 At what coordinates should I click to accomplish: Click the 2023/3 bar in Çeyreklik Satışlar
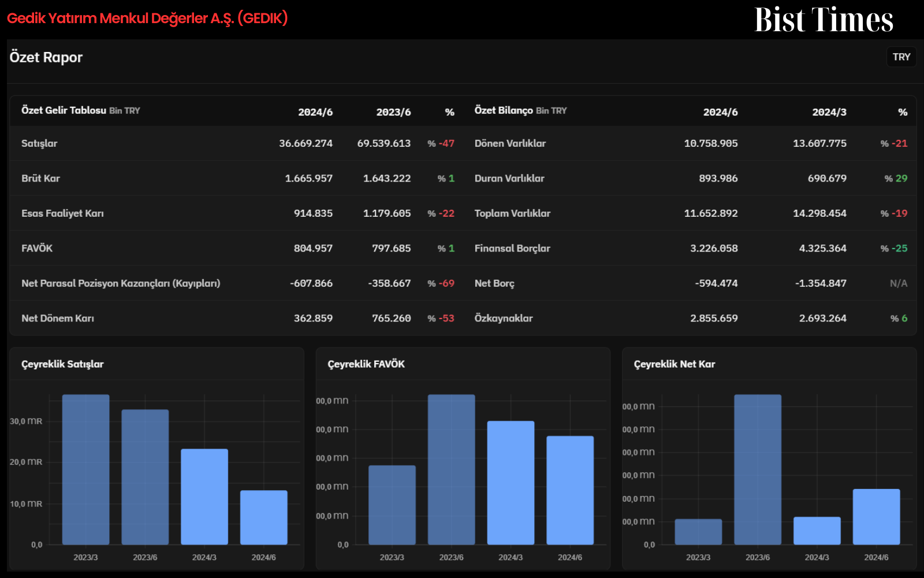point(85,469)
